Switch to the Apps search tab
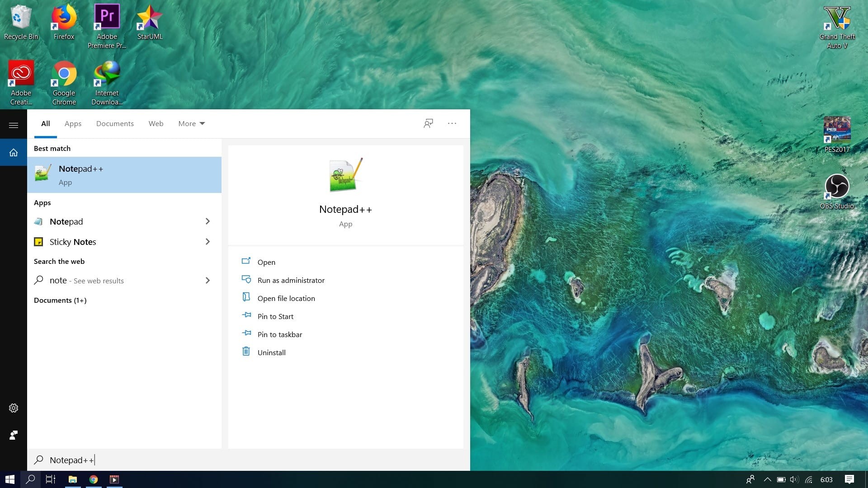The height and width of the screenshot is (488, 868). tap(73, 123)
